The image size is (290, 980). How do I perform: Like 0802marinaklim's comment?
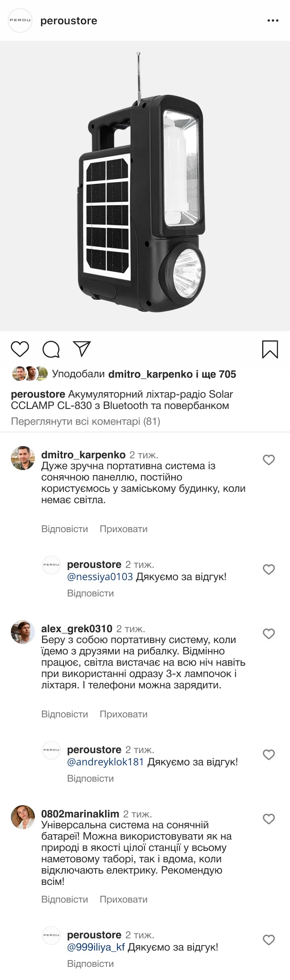click(269, 819)
